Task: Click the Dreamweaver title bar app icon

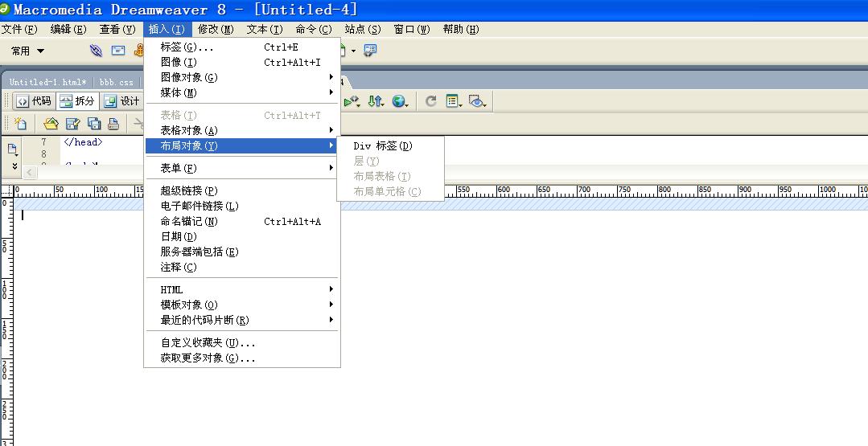Action: pos(6,9)
